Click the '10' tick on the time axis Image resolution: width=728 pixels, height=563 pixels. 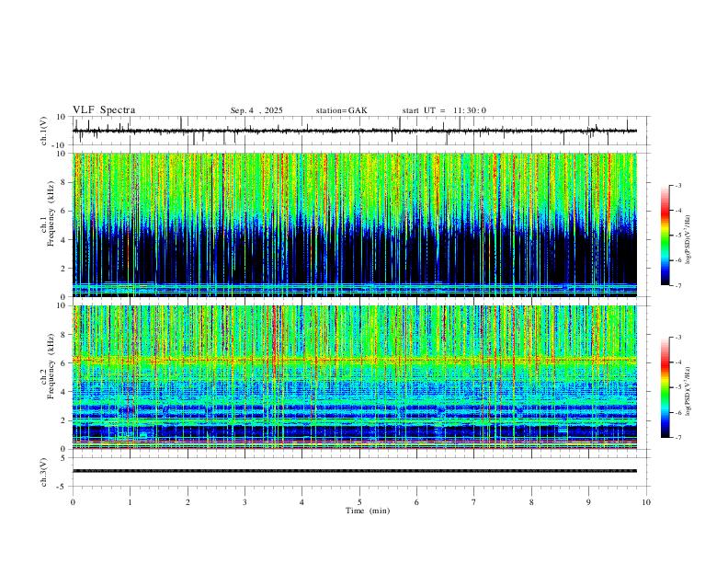tap(646, 502)
